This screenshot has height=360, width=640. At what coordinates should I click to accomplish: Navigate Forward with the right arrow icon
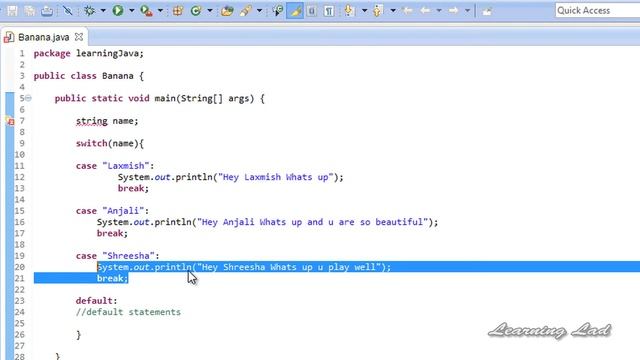tap(453, 11)
